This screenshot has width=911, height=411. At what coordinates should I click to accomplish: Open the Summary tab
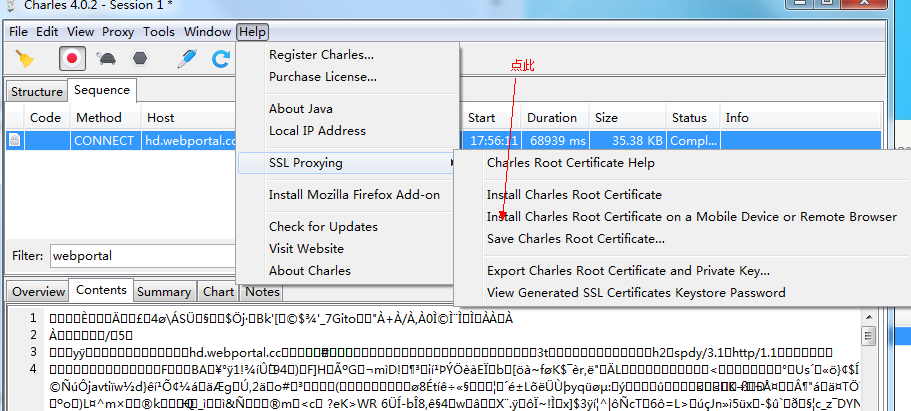click(164, 292)
